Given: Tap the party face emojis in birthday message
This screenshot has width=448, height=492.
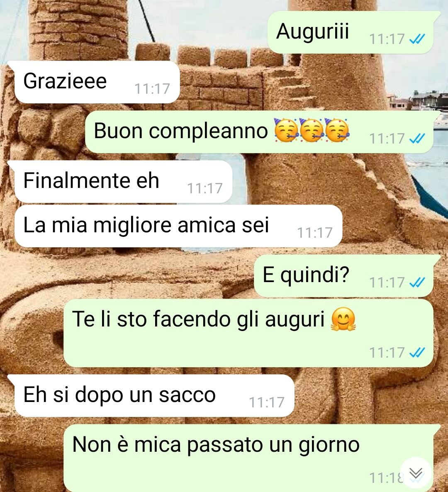Looking at the screenshot, I should tap(312, 130).
